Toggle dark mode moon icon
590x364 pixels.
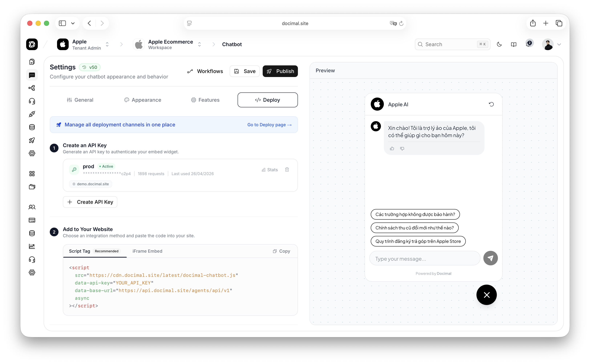(x=499, y=44)
